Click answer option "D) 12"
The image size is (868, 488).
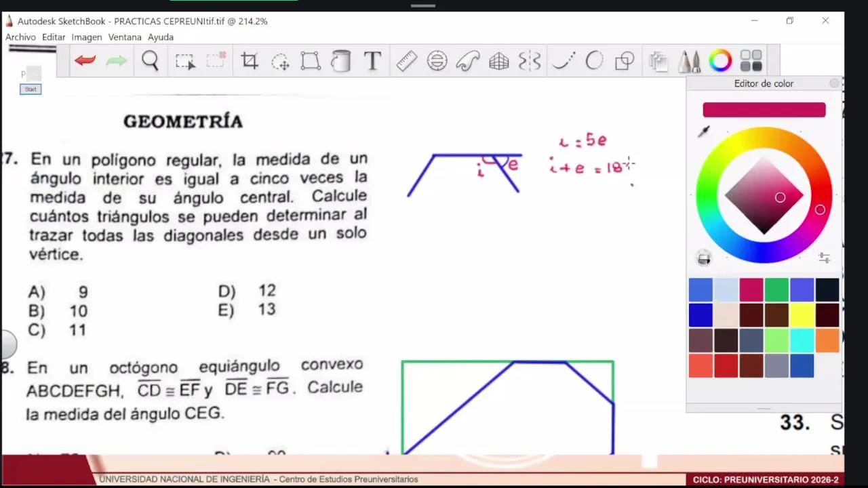247,291
